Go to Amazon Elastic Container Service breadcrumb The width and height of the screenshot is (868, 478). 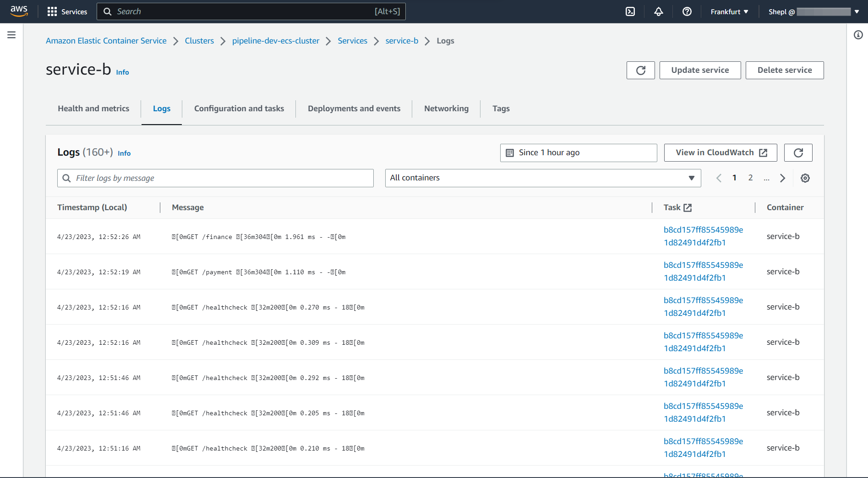point(106,41)
